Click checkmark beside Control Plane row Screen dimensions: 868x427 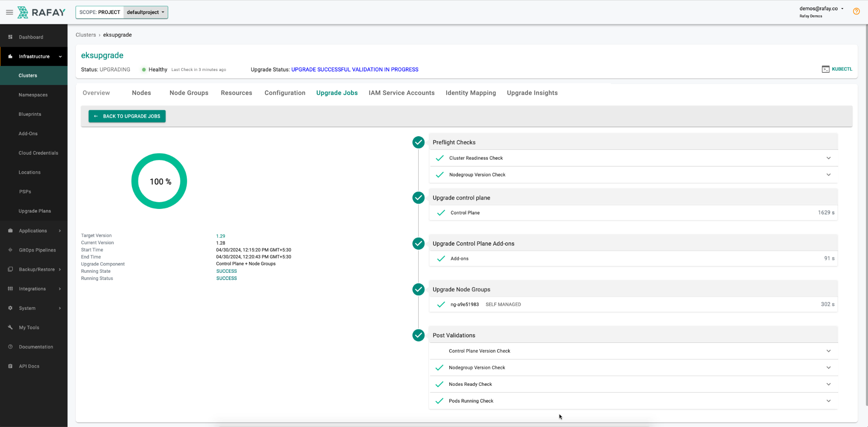[x=441, y=213]
